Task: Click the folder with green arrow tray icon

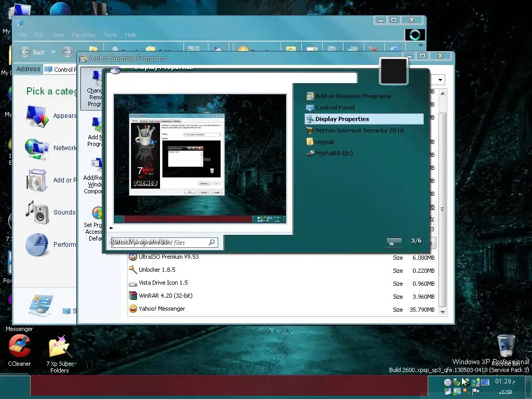Action: point(447,391)
